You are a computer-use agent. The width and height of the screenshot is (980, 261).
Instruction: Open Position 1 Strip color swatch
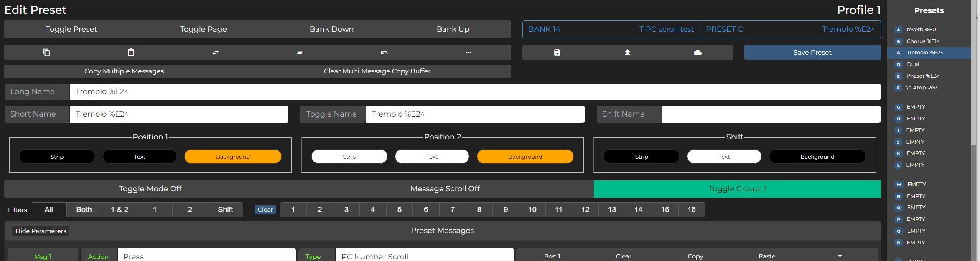pos(57,157)
